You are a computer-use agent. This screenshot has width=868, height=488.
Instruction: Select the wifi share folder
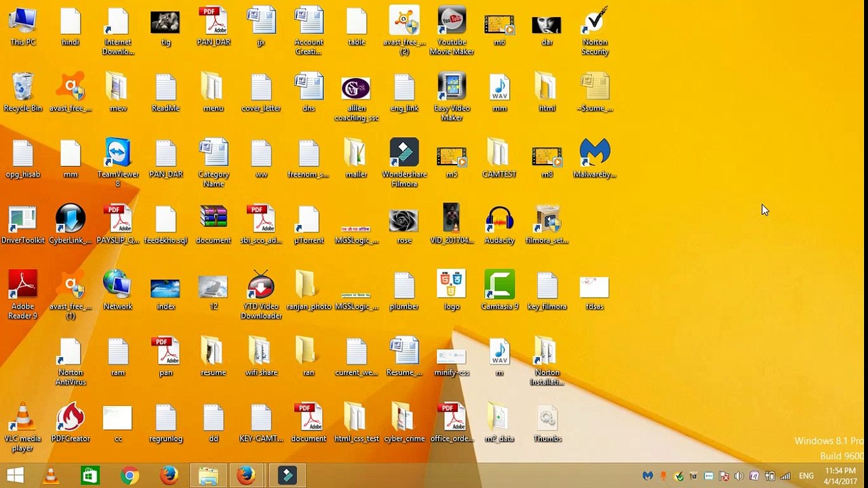261,357
